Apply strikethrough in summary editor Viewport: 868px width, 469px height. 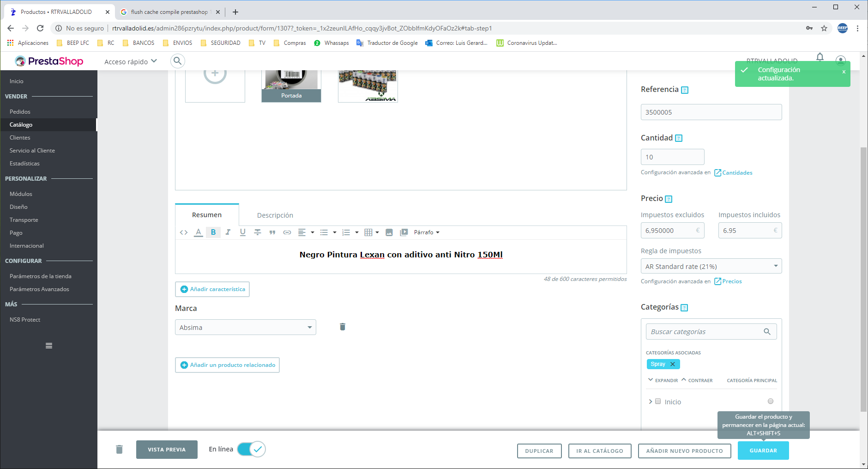pyautogui.click(x=258, y=232)
